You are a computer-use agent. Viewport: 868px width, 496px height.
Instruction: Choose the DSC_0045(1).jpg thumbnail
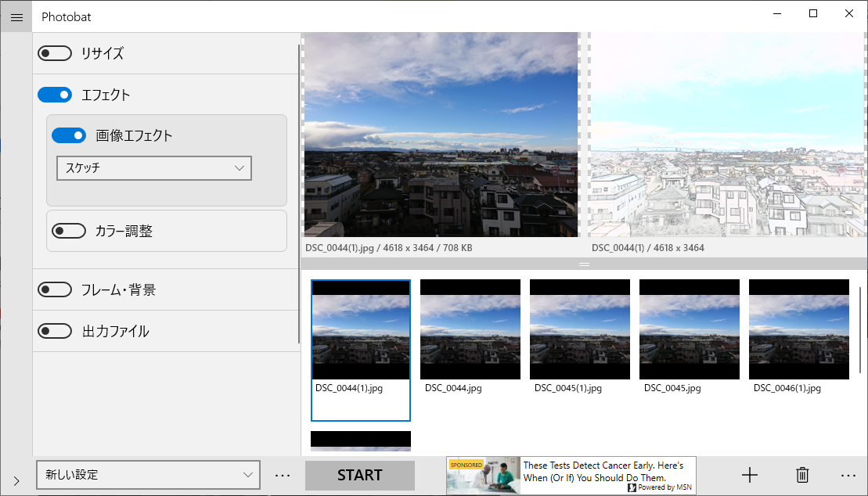580,336
